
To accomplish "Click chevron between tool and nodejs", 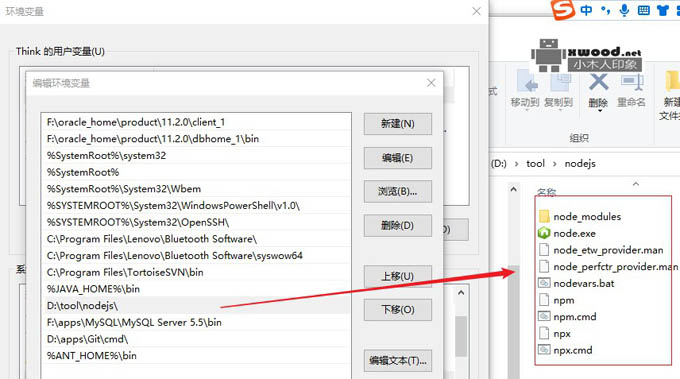I will click(555, 164).
